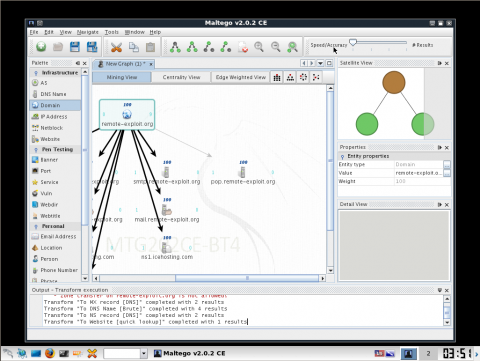Click the Zoom Out magnifier icon

point(275,47)
